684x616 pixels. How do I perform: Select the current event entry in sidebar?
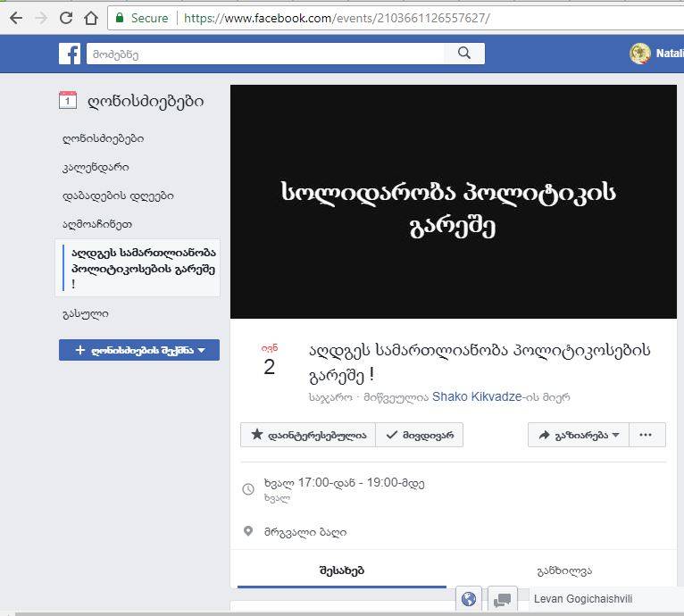[138, 268]
